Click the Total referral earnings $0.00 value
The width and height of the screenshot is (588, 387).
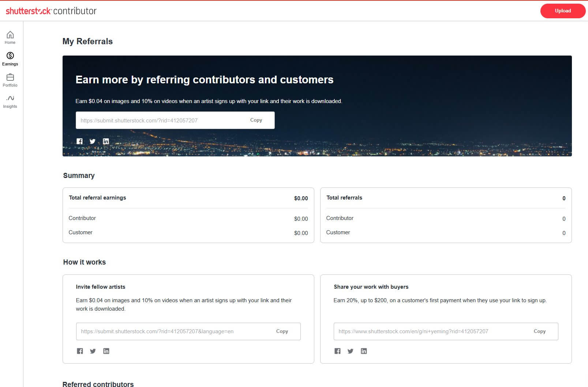tap(301, 198)
